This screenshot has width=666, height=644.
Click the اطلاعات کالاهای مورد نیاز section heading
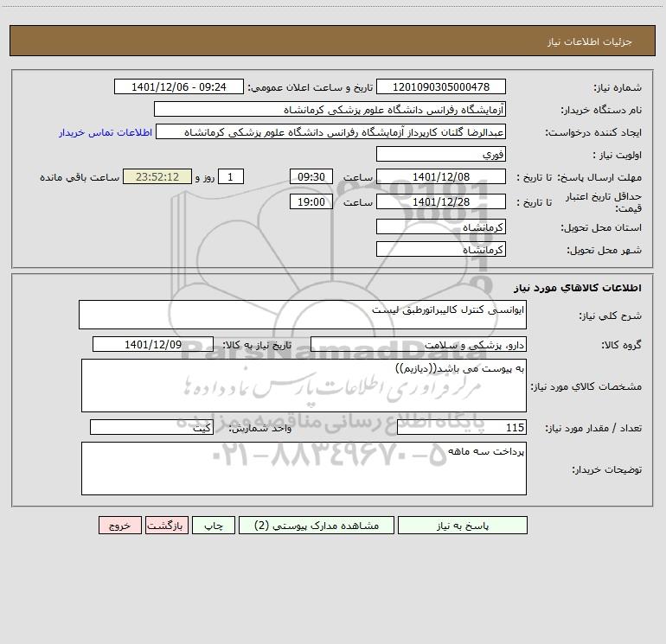(x=577, y=288)
